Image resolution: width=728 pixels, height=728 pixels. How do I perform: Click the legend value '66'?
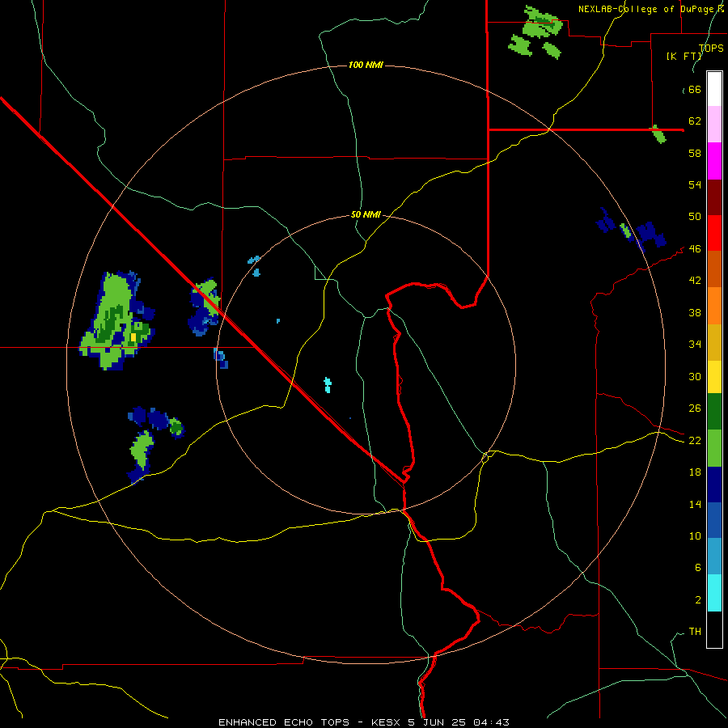coord(695,89)
